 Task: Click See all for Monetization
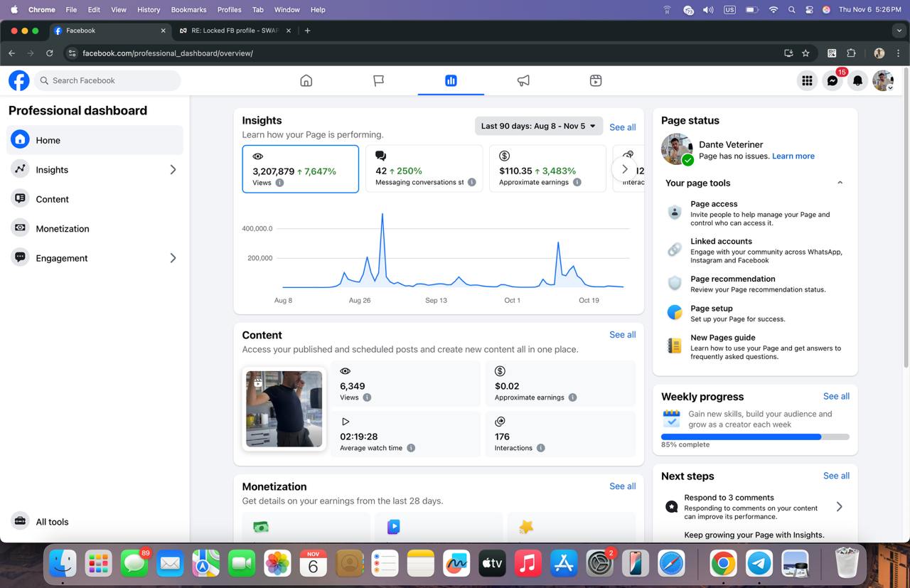pos(622,486)
